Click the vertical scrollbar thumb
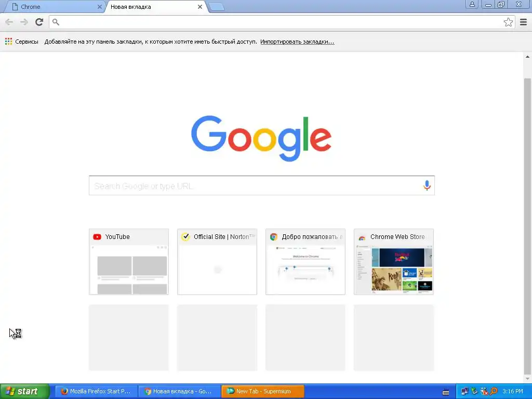This screenshot has width=532, height=399. pyautogui.click(x=528, y=225)
